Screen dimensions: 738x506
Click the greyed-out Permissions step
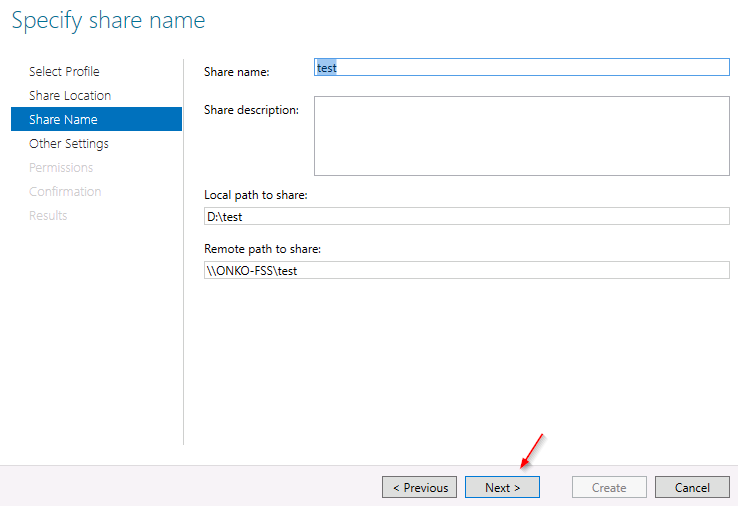point(61,168)
